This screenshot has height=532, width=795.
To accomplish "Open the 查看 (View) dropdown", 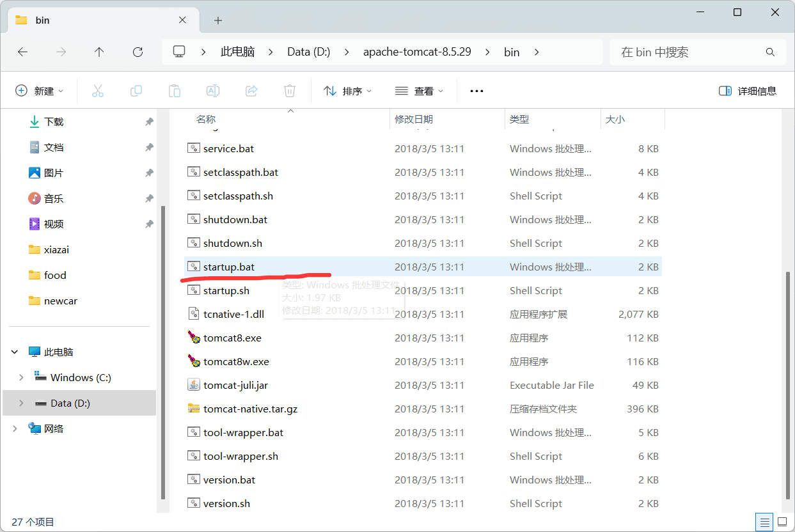I will pyautogui.click(x=420, y=91).
